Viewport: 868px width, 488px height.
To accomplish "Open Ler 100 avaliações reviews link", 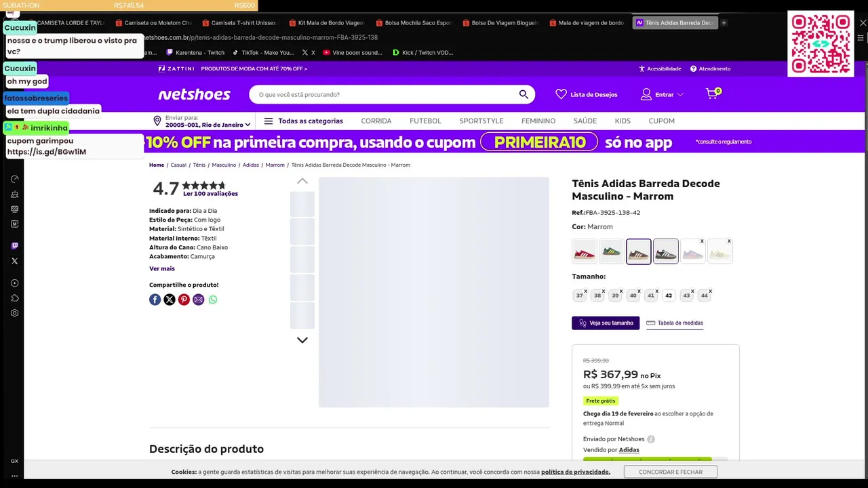I will click(x=210, y=194).
